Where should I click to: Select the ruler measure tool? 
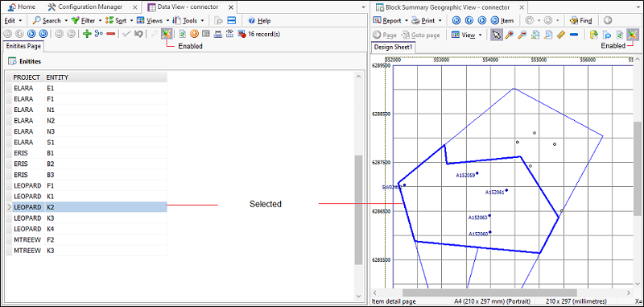pyautogui.click(x=560, y=35)
